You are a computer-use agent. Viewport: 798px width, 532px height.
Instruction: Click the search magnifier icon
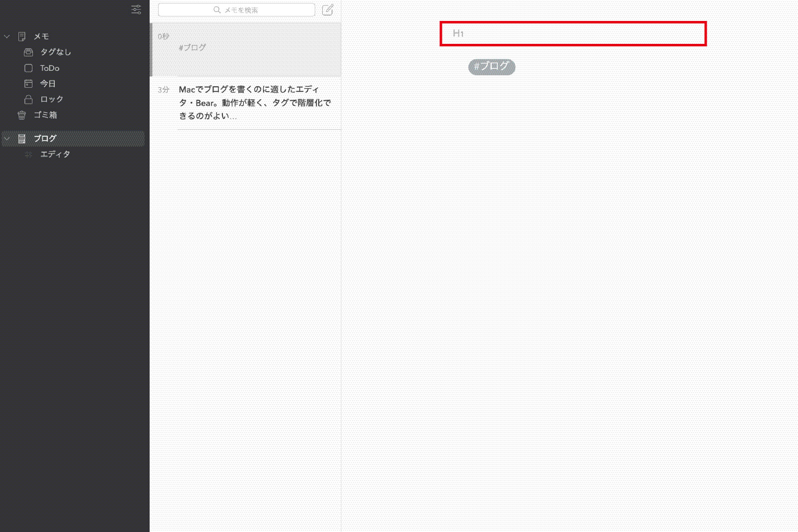(x=217, y=10)
